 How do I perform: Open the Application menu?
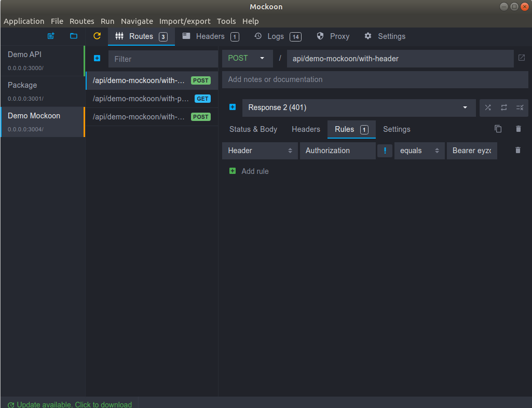(x=24, y=21)
